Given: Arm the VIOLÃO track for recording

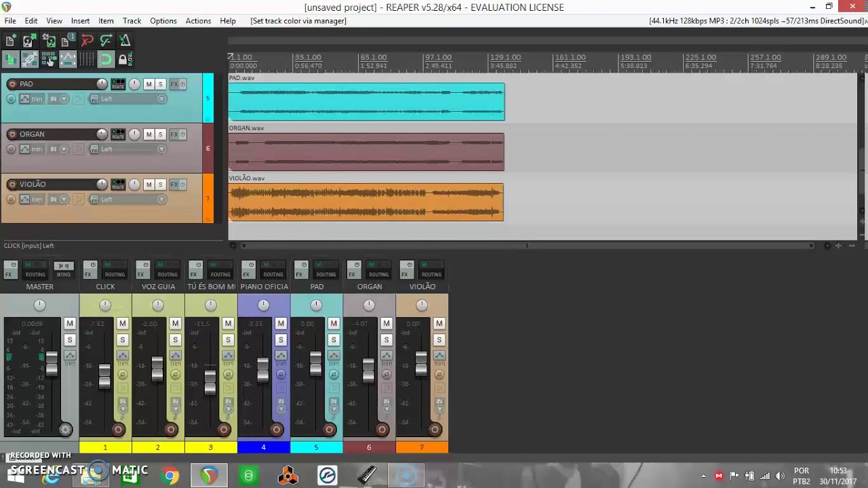Looking at the screenshot, I should pos(12,184).
